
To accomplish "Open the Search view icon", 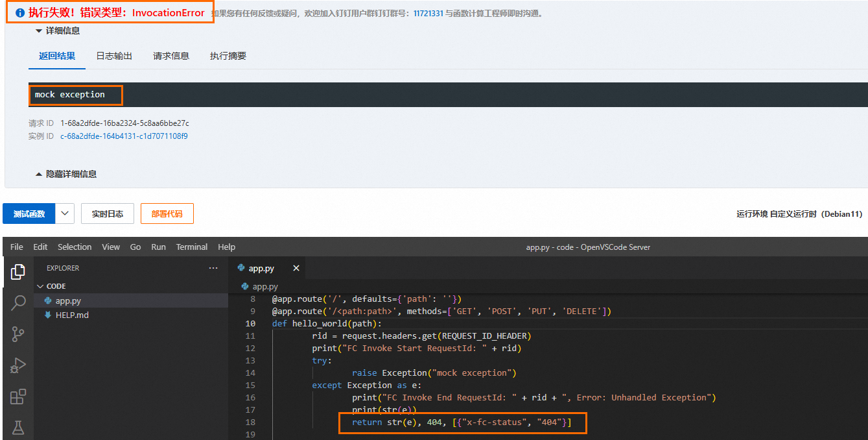I will [18, 303].
